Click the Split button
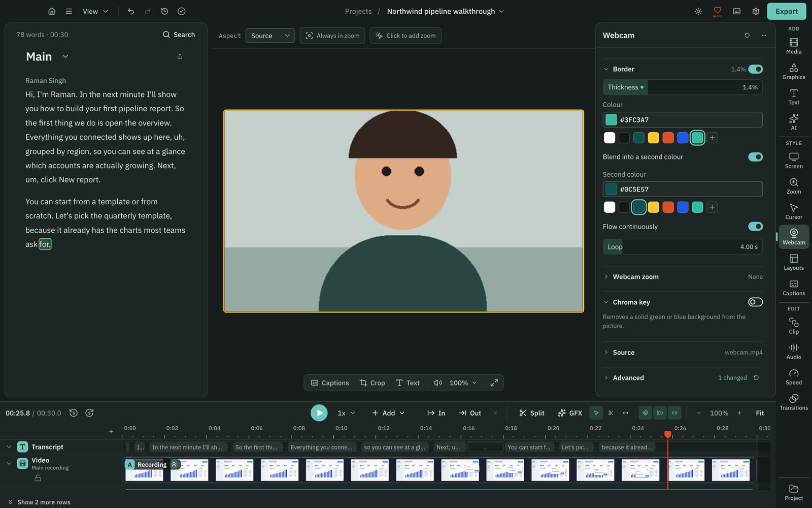Image resolution: width=812 pixels, height=508 pixels. (x=531, y=413)
